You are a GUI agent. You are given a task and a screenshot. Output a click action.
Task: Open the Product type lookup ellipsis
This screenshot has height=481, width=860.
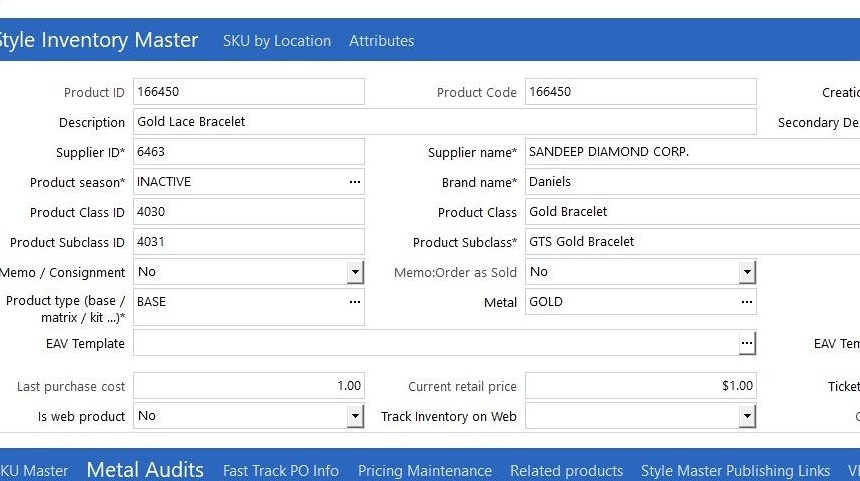click(355, 302)
